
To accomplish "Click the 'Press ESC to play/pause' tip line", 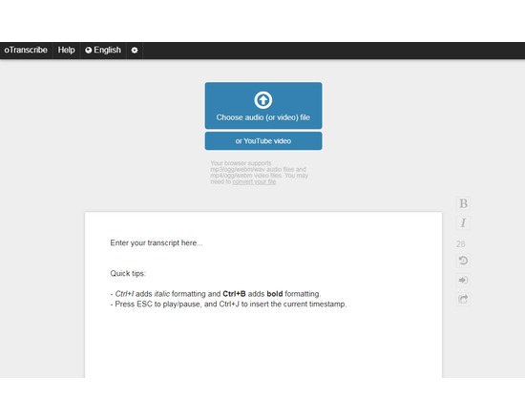I will click(228, 304).
